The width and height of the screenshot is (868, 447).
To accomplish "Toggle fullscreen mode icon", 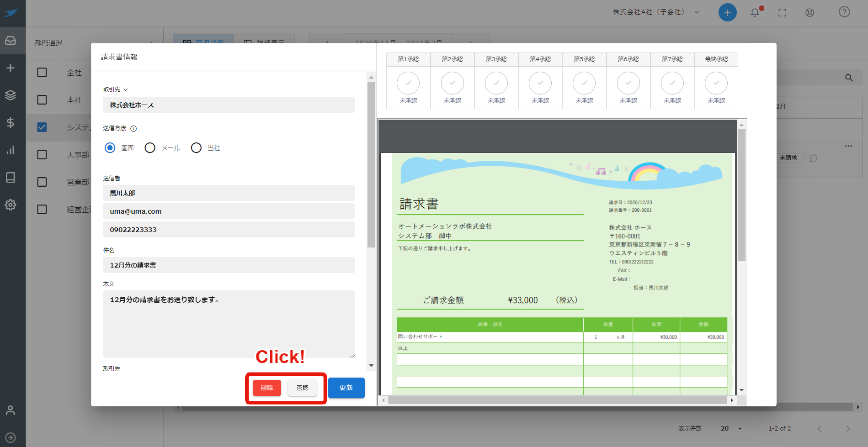I will tap(783, 12).
